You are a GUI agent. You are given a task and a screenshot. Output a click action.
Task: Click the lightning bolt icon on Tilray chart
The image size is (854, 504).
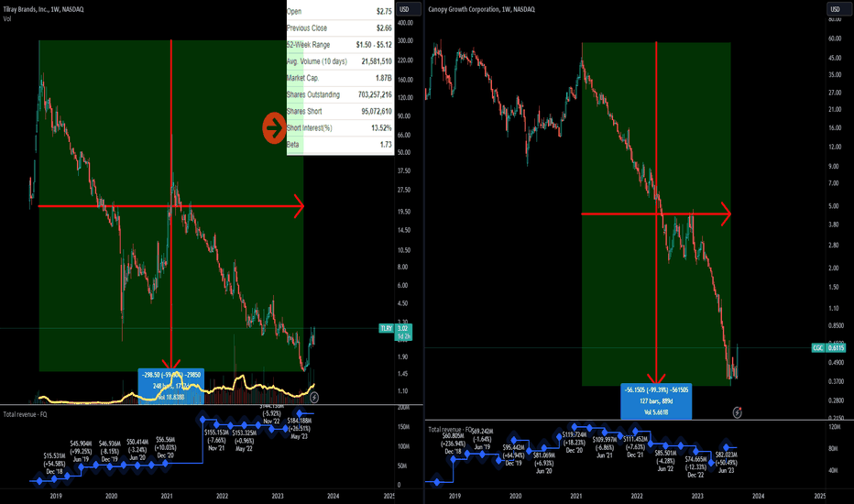pos(314,397)
